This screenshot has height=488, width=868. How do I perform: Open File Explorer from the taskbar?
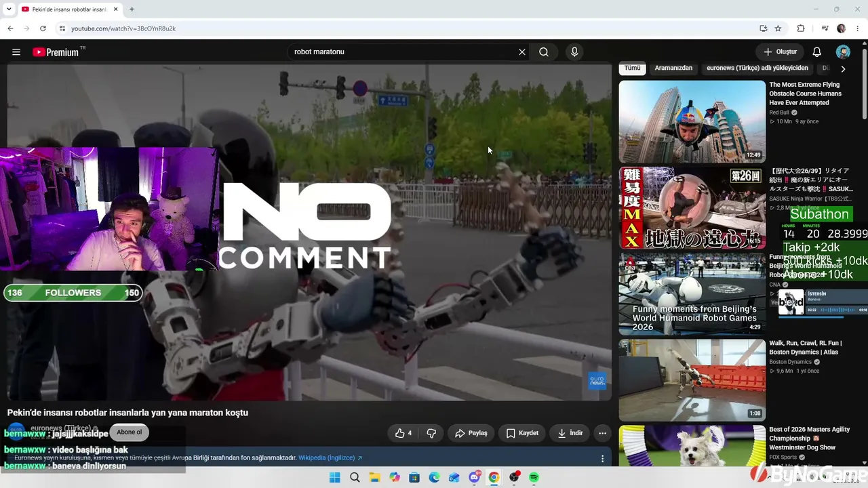coord(374,478)
